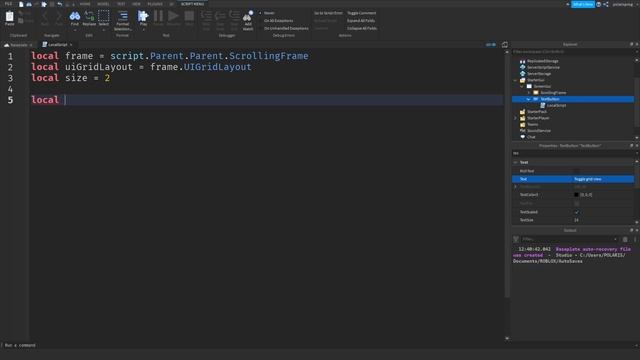640x360 pixels.
Task: Collapse the Text properties section
Action: tap(516, 162)
